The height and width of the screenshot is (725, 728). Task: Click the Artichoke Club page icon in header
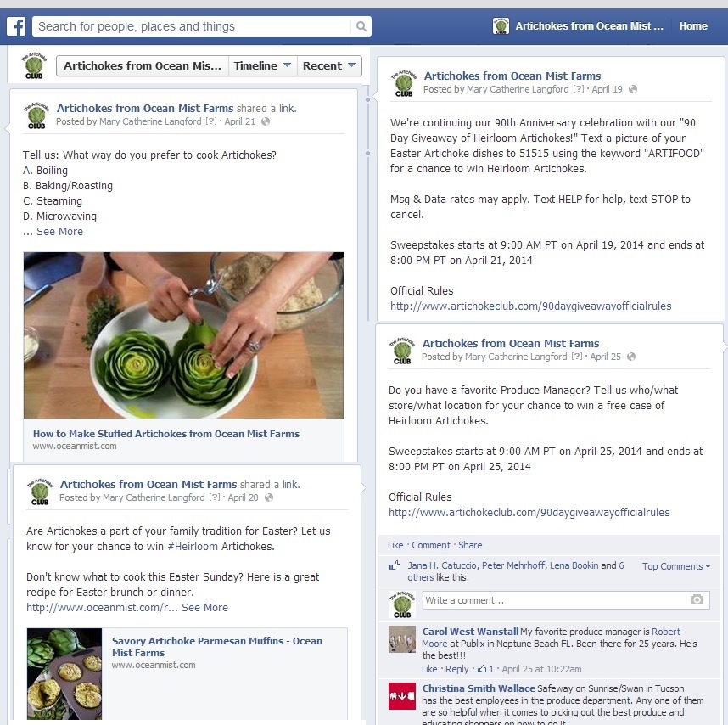pyautogui.click(x=501, y=26)
